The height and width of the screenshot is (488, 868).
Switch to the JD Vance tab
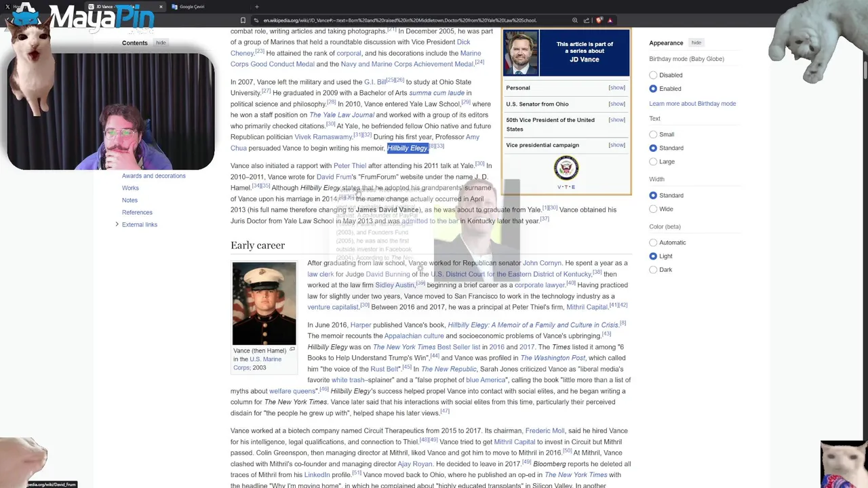[125, 7]
